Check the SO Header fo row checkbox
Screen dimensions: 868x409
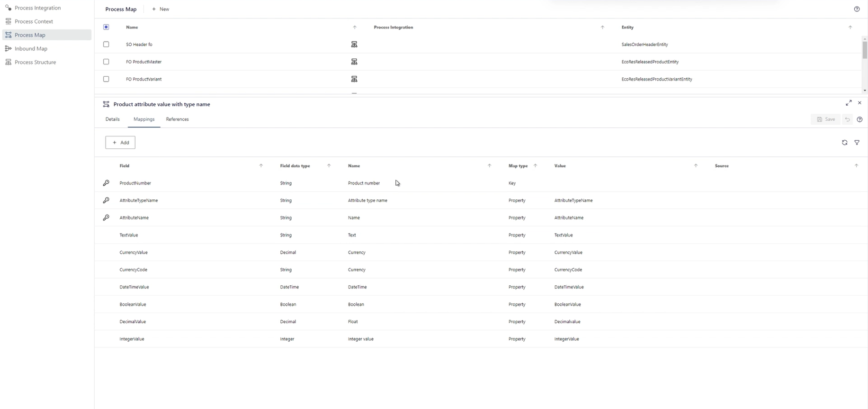coord(106,45)
